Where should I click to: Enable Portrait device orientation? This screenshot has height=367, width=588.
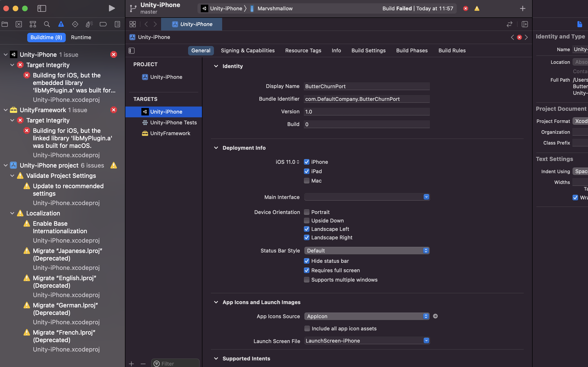click(306, 212)
